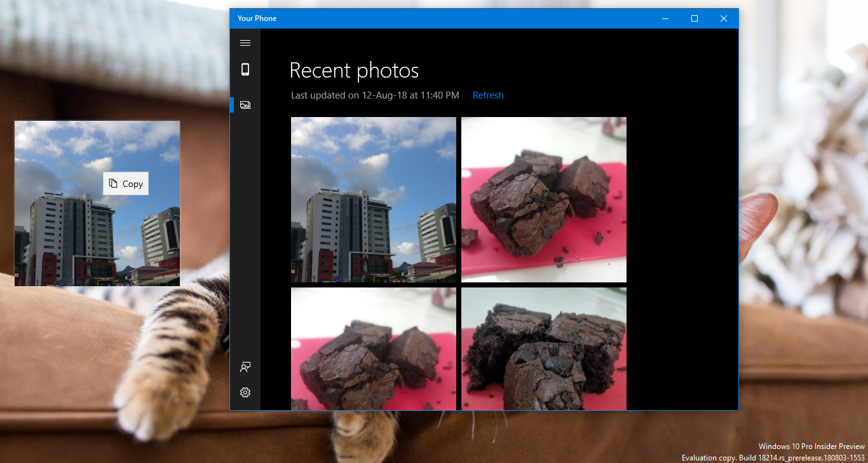868x463 pixels.
Task: Open the photos section icon
Action: coord(245,105)
